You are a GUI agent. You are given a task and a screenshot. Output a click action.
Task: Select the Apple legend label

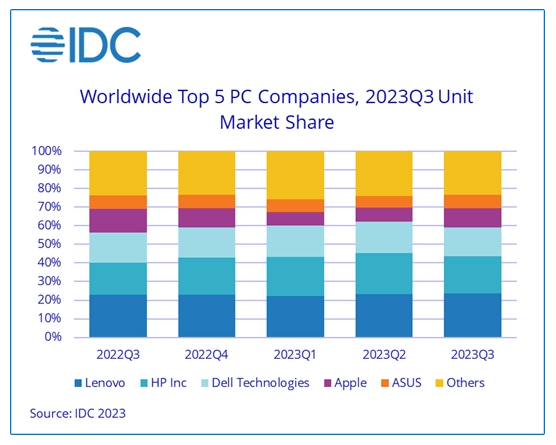pyautogui.click(x=350, y=384)
